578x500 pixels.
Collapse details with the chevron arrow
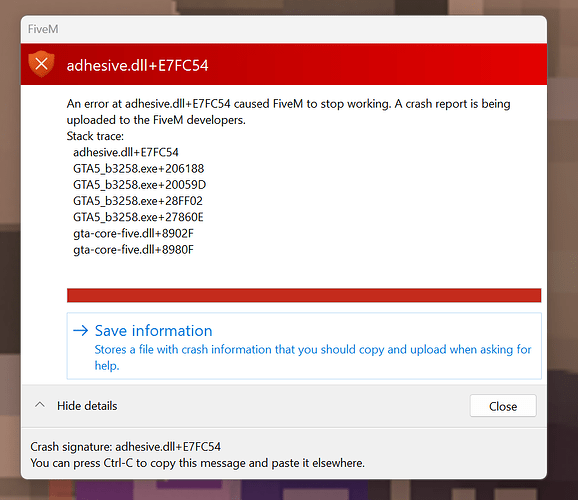[x=40, y=405]
